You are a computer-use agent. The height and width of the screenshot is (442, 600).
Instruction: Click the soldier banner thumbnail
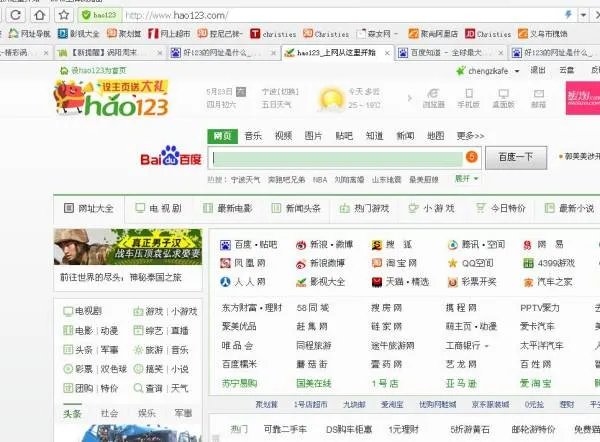[128, 247]
